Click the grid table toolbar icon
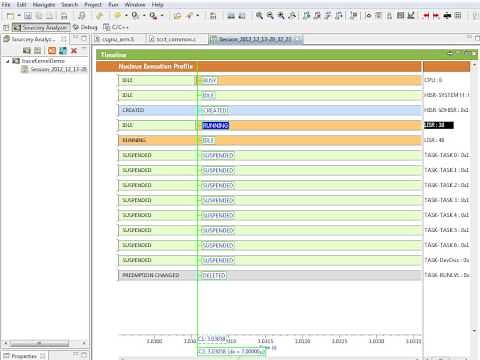This screenshot has width=480, height=360. pos(458,15)
